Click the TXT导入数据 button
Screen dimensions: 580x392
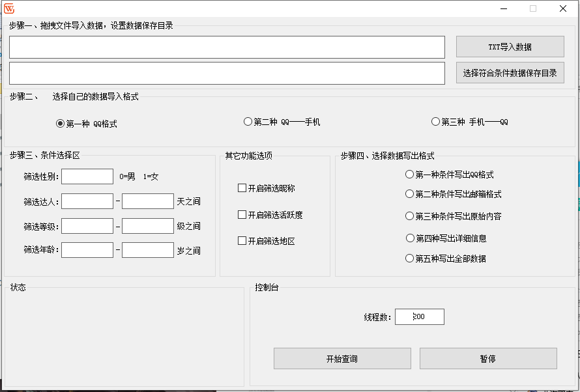[x=510, y=46]
